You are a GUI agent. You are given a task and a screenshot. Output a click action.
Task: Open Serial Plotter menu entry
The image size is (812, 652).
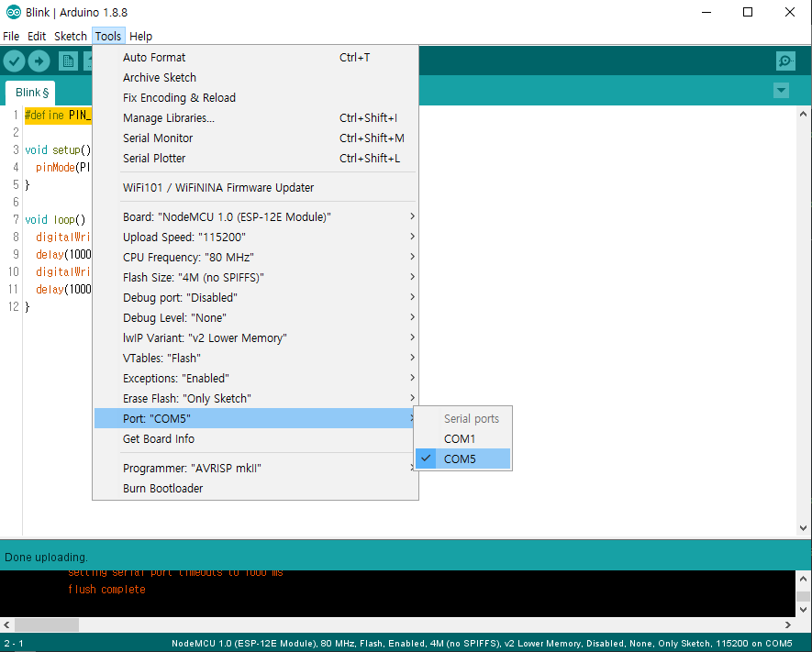tap(255, 159)
